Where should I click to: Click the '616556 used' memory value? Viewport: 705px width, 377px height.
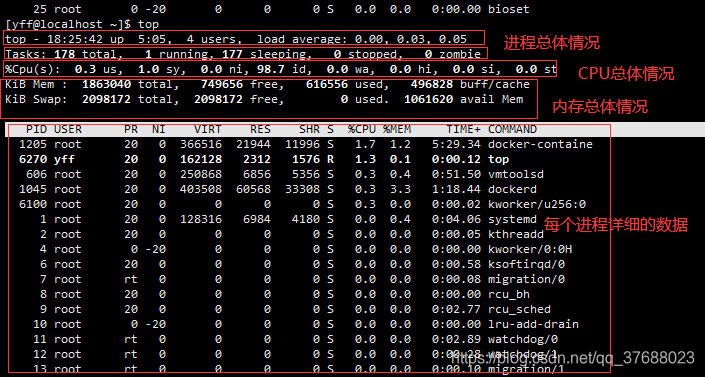(x=348, y=84)
